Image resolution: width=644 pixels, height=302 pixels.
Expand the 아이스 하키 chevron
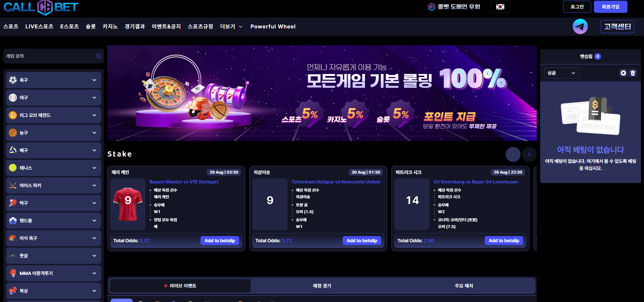94,185
